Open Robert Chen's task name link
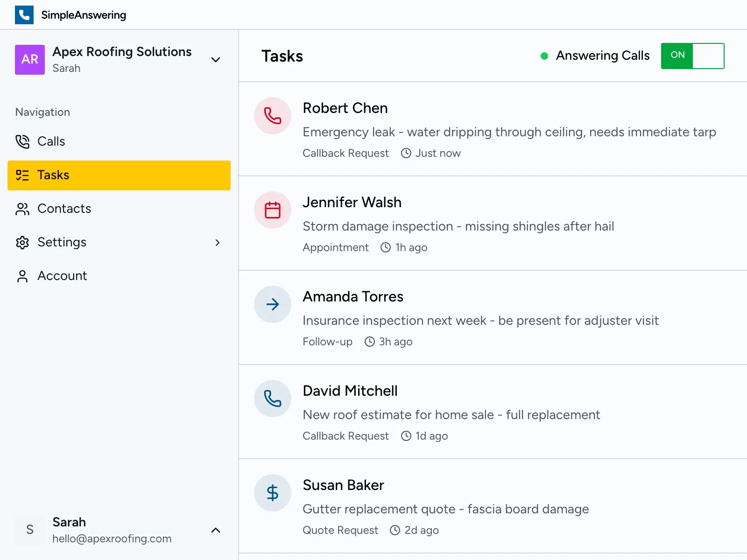Screen dimensions: 747x560 coord(345,108)
